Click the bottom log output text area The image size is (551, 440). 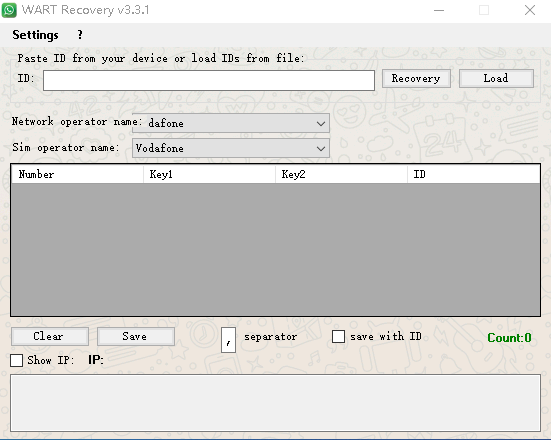pyautogui.click(x=275, y=403)
